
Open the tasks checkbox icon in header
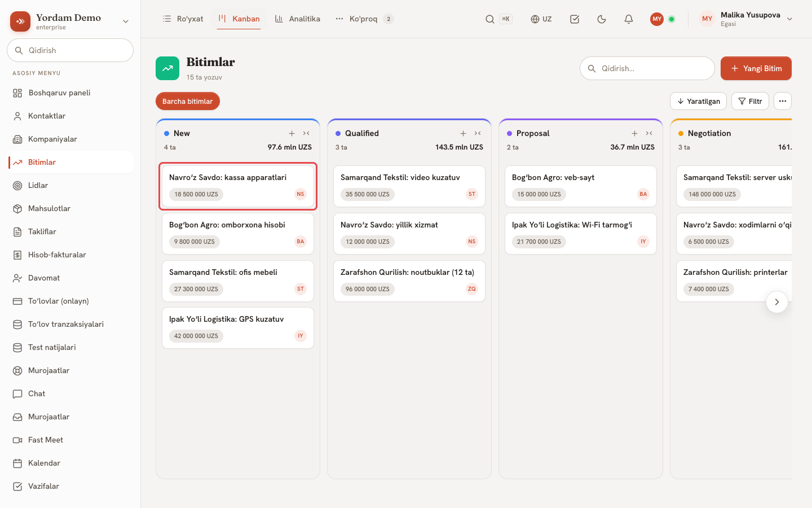tap(575, 19)
